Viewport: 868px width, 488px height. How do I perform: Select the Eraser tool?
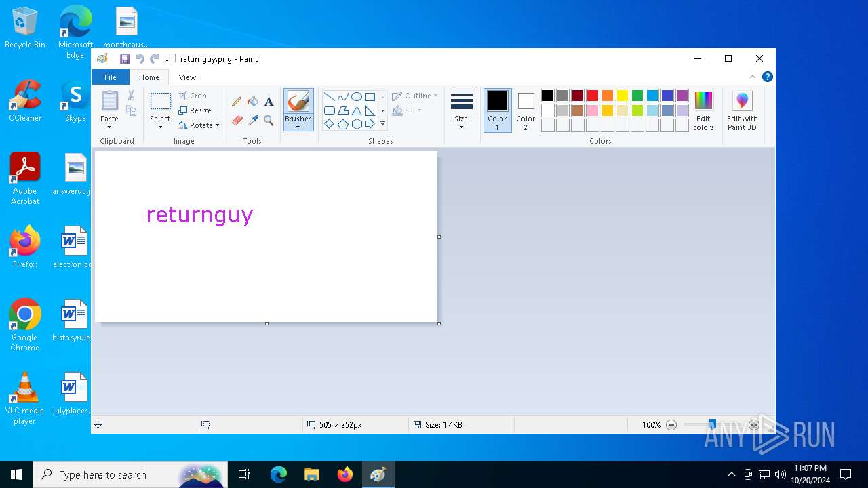click(x=237, y=121)
